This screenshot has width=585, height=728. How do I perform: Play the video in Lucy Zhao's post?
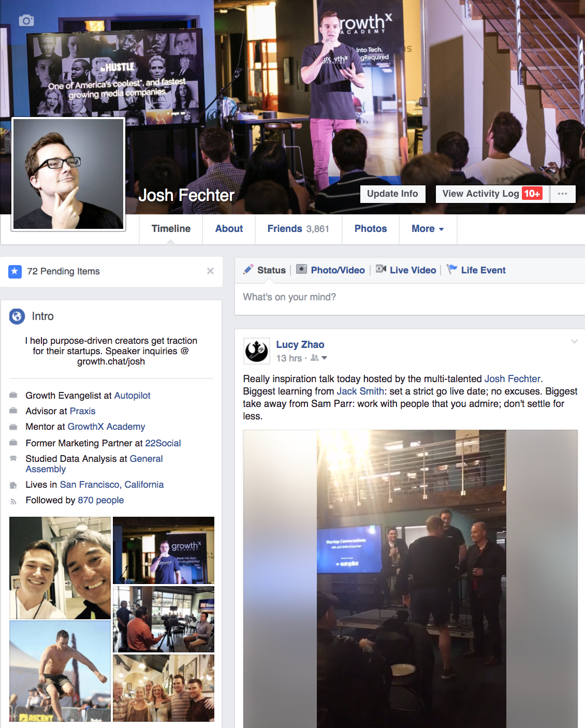pos(411,579)
